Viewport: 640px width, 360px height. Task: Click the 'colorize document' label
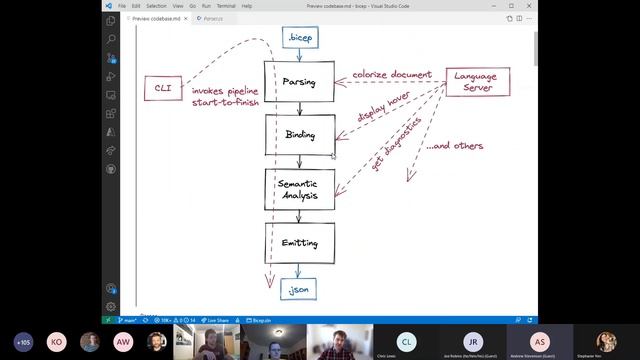[x=392, y=75]
